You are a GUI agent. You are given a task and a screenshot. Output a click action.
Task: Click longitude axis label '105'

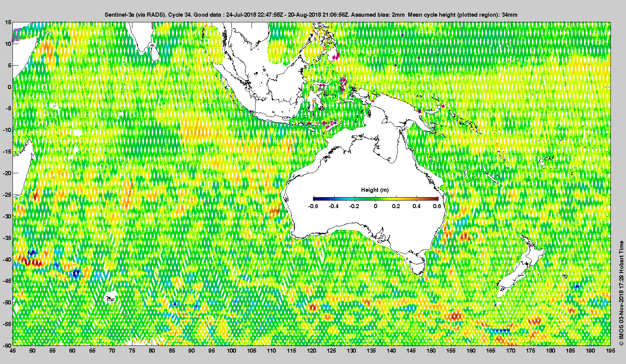pyautogui.click(x=252, y=350)
